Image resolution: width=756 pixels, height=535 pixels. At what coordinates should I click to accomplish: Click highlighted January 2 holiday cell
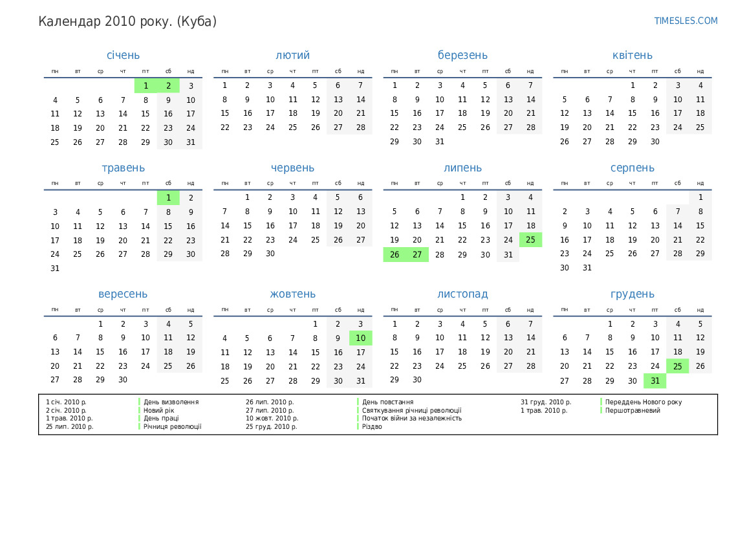coord(168,86)
